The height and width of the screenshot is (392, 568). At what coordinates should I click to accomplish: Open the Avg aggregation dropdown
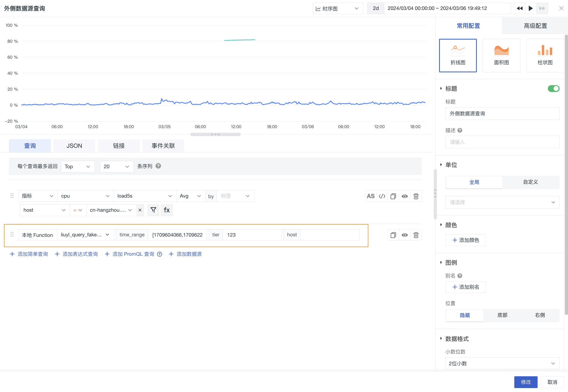[x=191, y=196]
